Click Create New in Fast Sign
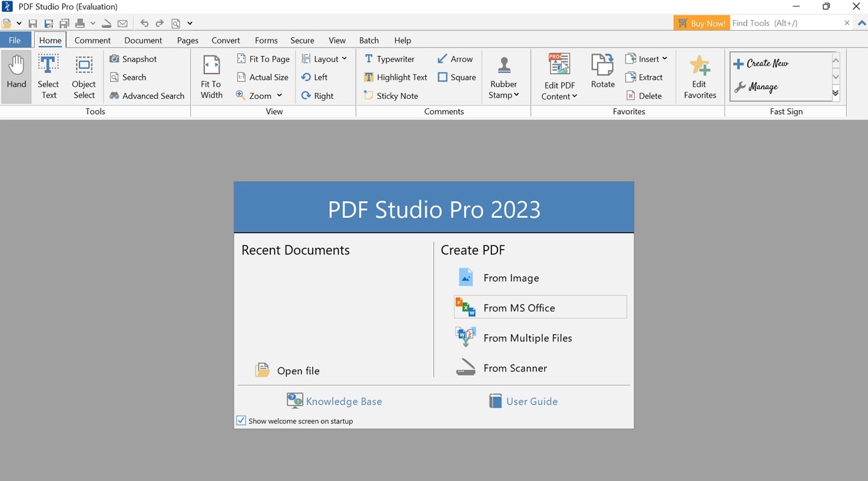Viewport: 868px width, 481px height. [761, 63]
